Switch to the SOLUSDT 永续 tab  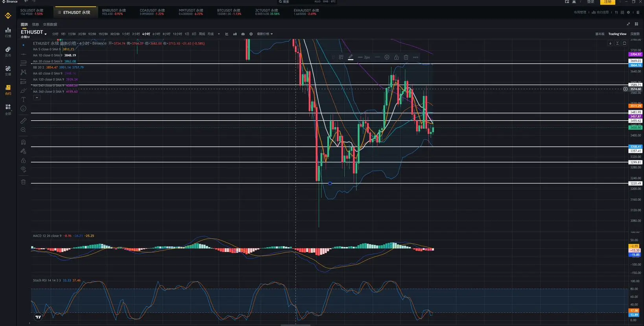[x=32, y=12]
